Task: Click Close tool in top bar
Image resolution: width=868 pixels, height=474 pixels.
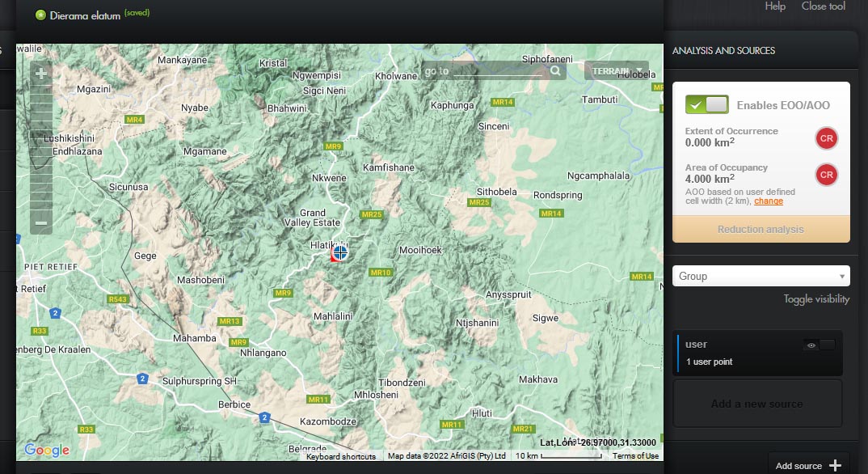Action: (823, 6)
